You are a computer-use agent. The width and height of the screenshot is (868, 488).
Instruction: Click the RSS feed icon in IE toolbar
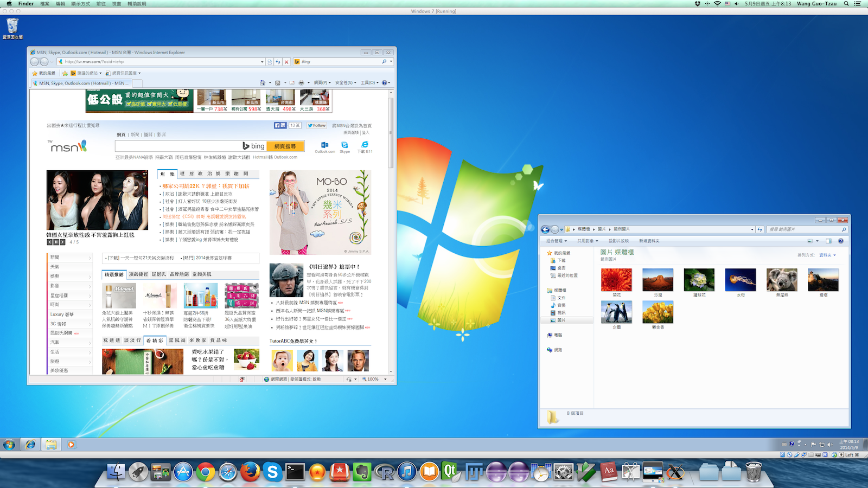point(277,83)
